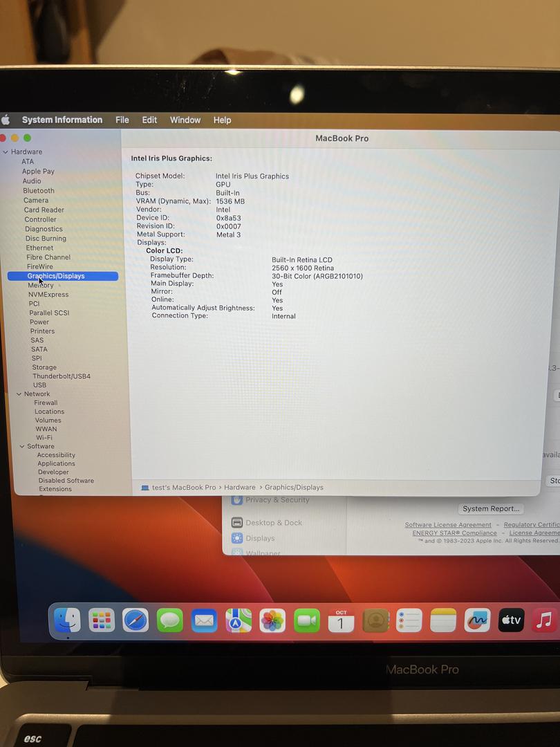
Task: Show Audio hardware information
Action: coord(32,181)
